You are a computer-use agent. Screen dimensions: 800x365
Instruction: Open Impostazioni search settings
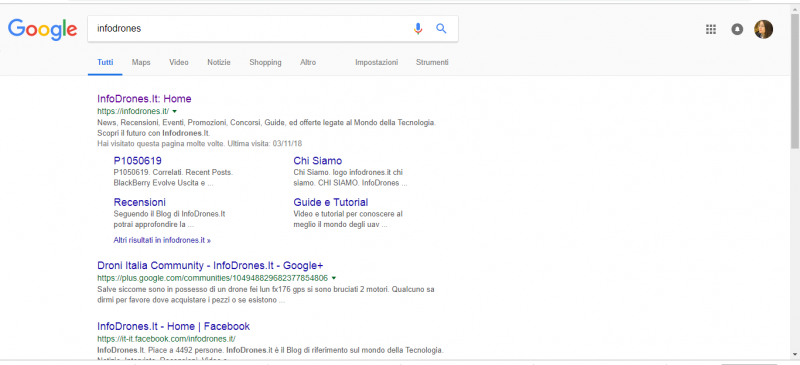(x=377, y=62)
